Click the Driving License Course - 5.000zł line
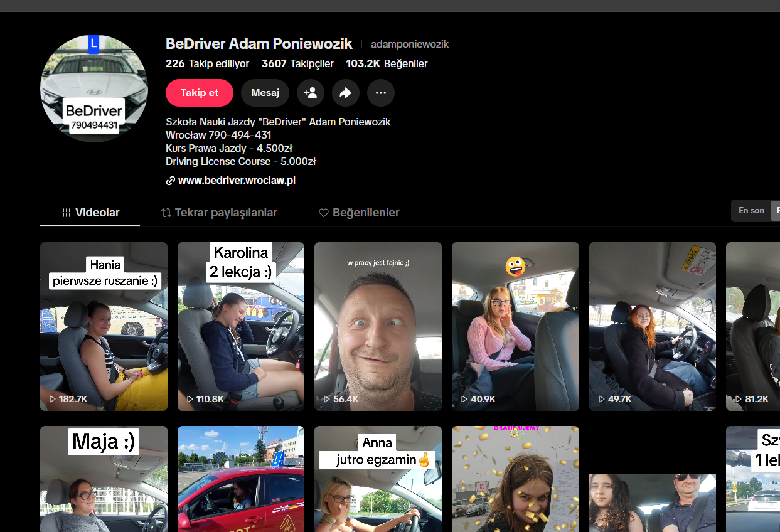Viewport: 780px width, 532px height. [240, 161]
